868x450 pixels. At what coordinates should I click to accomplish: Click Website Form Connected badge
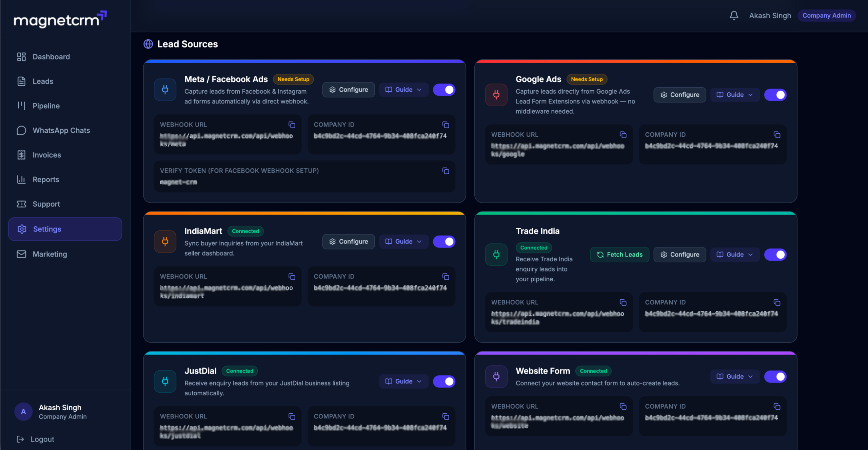click(x=593, y=371)
